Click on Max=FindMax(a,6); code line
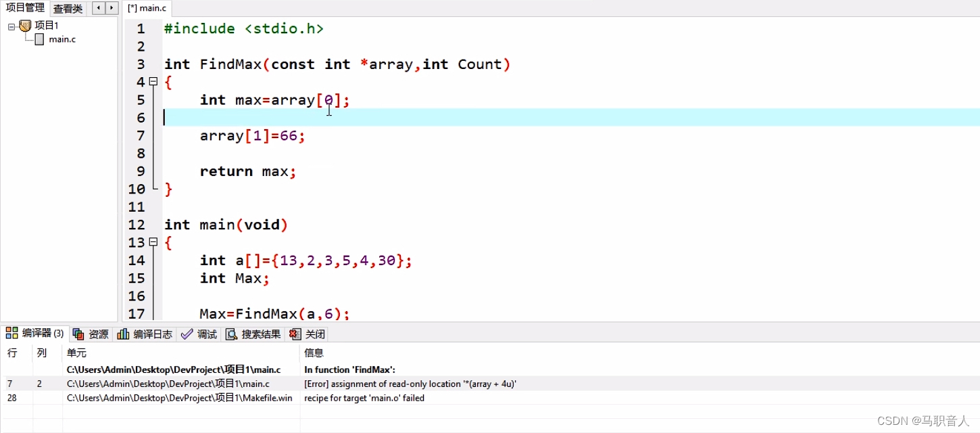 (x=275, y=313)
